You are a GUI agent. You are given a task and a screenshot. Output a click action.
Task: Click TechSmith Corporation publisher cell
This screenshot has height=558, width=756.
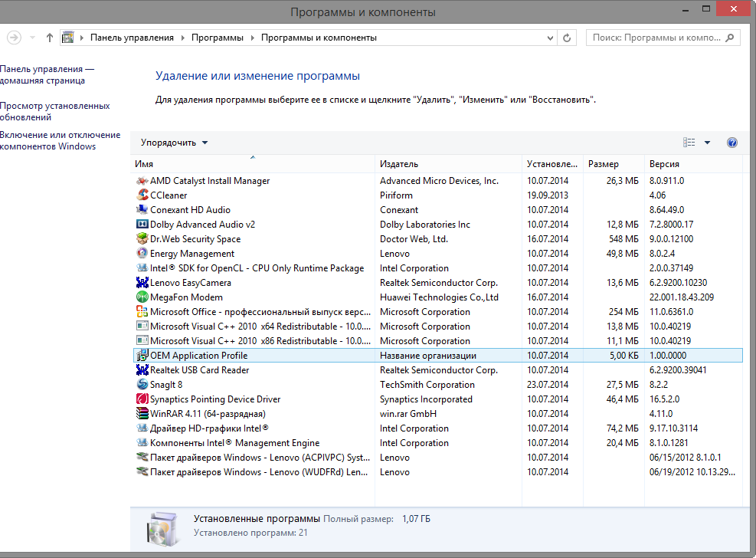tap(427, 384)
